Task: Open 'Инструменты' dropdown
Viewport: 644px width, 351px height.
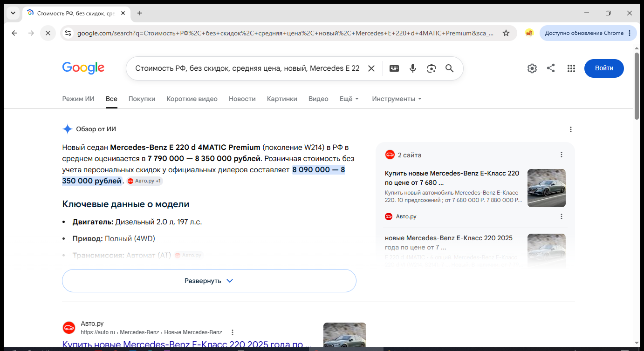Action: coord(397,99)
